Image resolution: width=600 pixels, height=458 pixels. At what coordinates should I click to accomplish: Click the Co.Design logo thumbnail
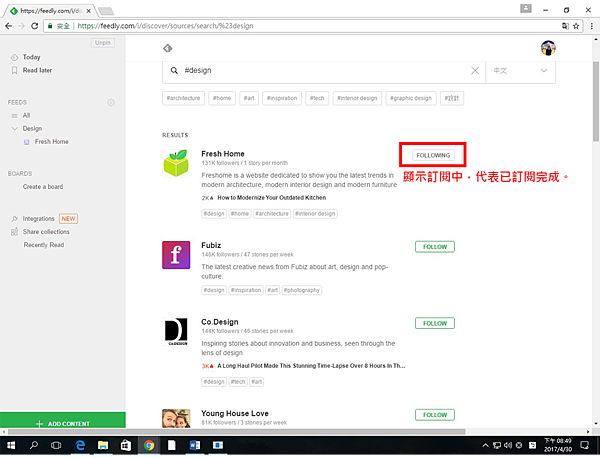coord(176,331)
